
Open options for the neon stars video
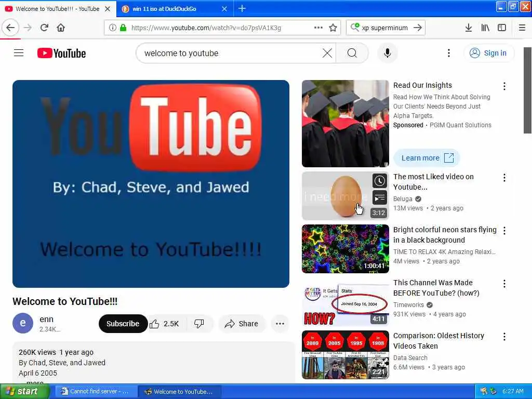504,231
